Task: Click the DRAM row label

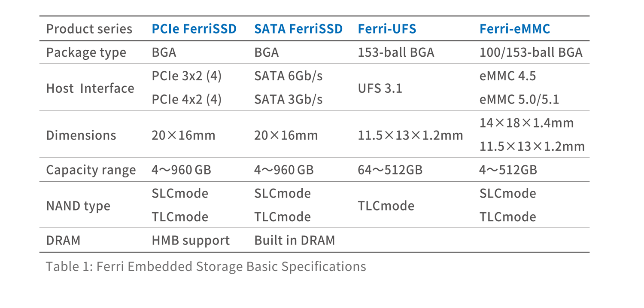Action: point(63,240)
